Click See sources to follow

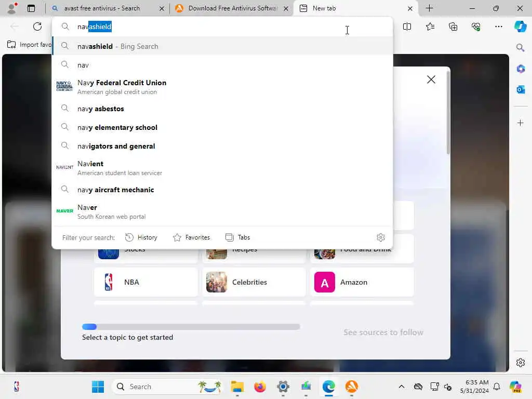[x=383, y=332]
